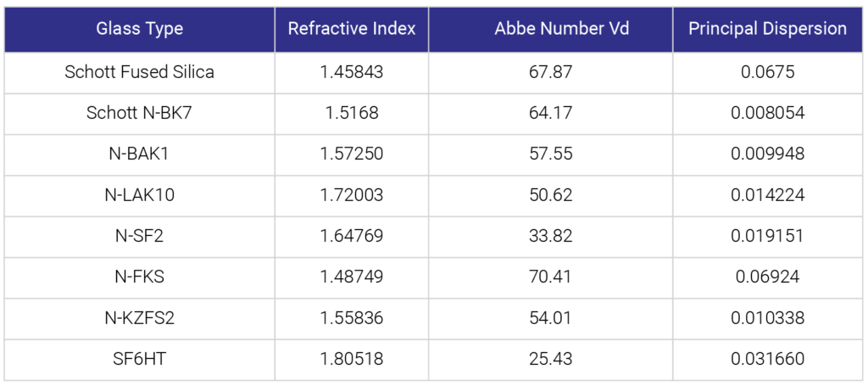Click the Principal Dispersion column header
Image resolution: width=868 pixels, height=386 pixels.
coord(767,29)
